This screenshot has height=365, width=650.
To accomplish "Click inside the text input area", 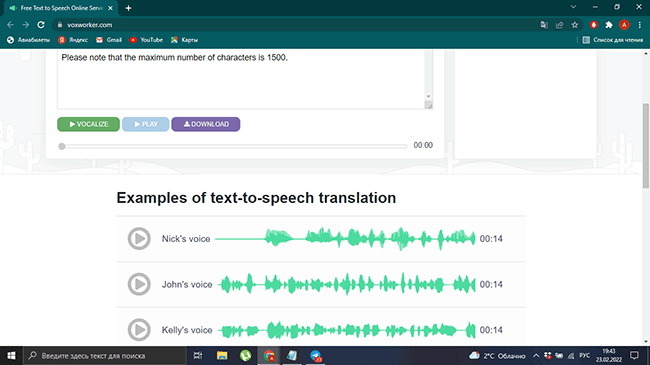I will click(x=241, y=80).
